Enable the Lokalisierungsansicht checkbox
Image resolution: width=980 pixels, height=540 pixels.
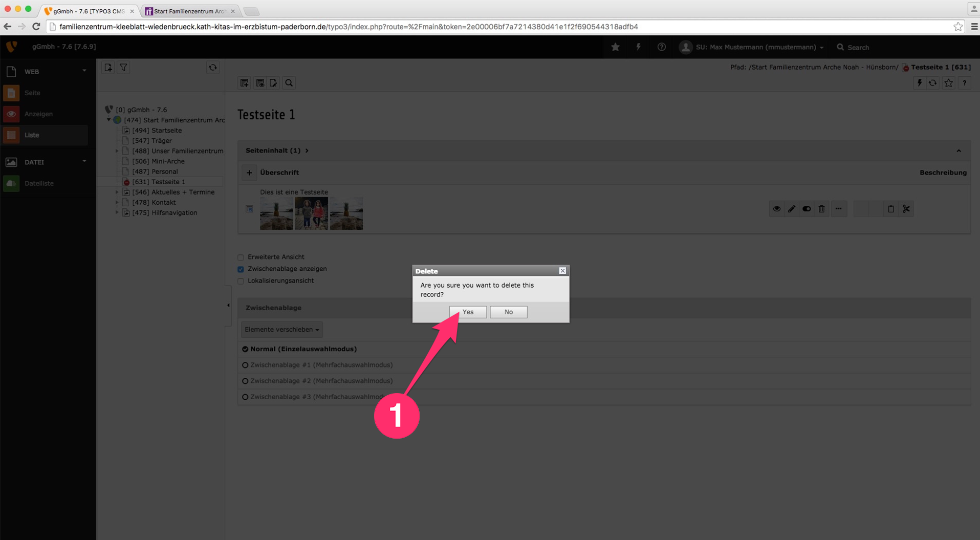(x=241, y=281)
